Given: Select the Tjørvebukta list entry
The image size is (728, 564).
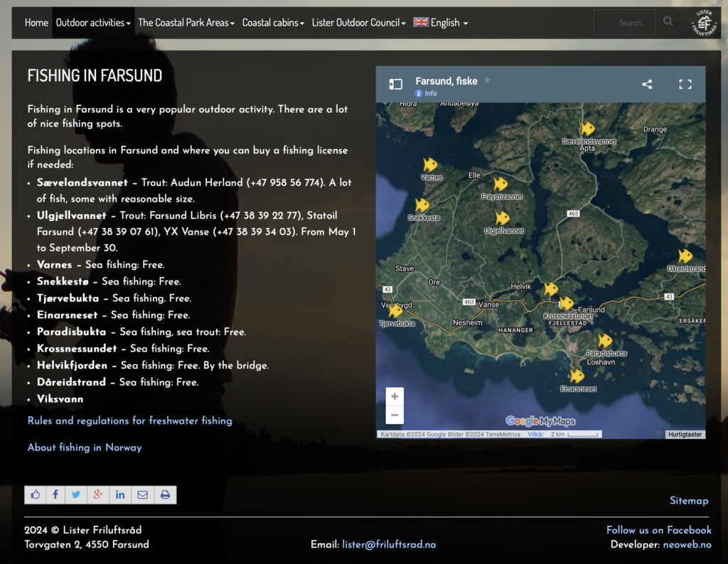Looking at the screenshot, I should click(114, 298).
